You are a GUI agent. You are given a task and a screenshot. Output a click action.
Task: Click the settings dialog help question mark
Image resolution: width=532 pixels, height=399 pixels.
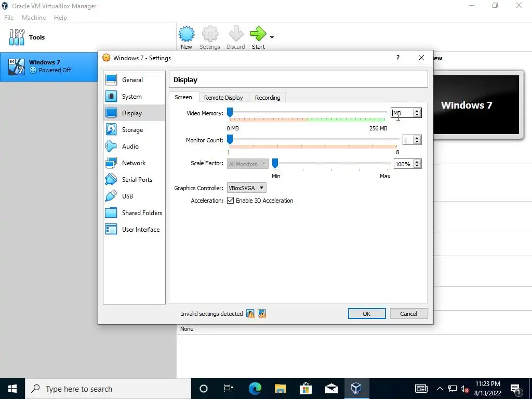click(x=398, y=58)
